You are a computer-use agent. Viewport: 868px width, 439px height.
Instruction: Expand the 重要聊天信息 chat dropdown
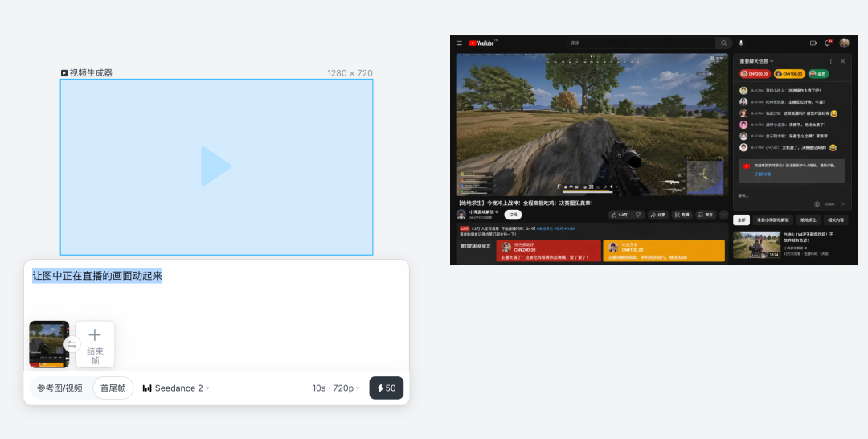coord(757,61)
